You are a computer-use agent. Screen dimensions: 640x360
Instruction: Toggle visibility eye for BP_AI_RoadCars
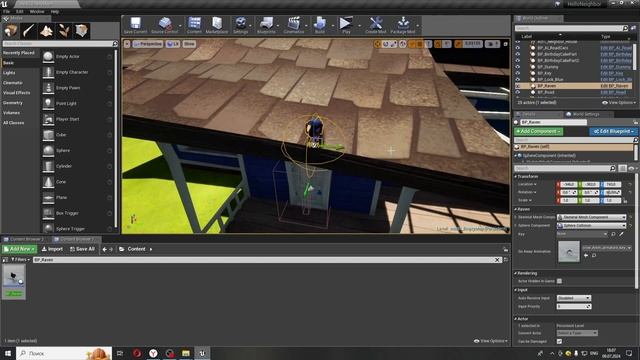[518, 48]
